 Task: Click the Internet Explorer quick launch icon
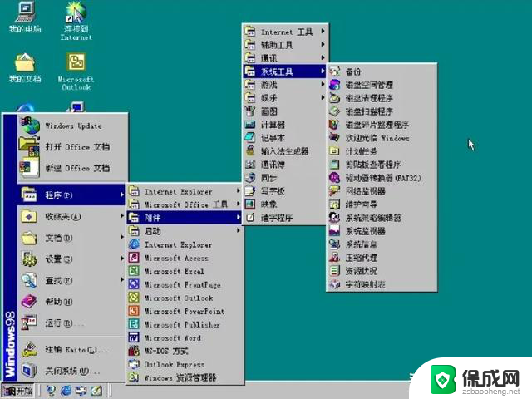tap(66, 391)
